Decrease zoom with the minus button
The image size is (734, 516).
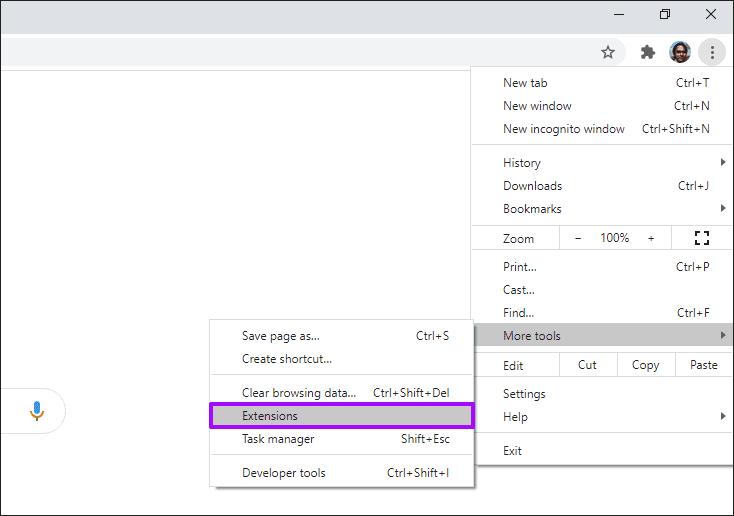point(578,238)
